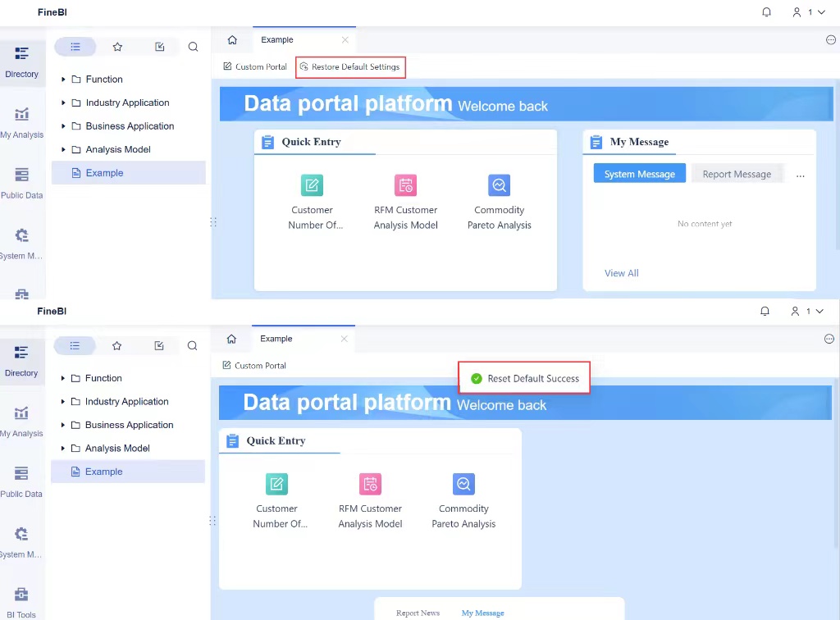This screenshot has height=620, width=840.
Task: Go to home tab in bottom window
Action: click(x=231, y=339)
